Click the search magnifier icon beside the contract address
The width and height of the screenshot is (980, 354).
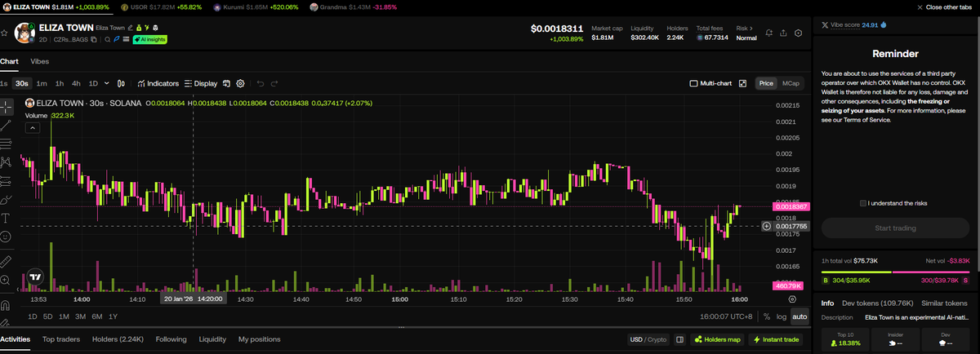(107, 39)
